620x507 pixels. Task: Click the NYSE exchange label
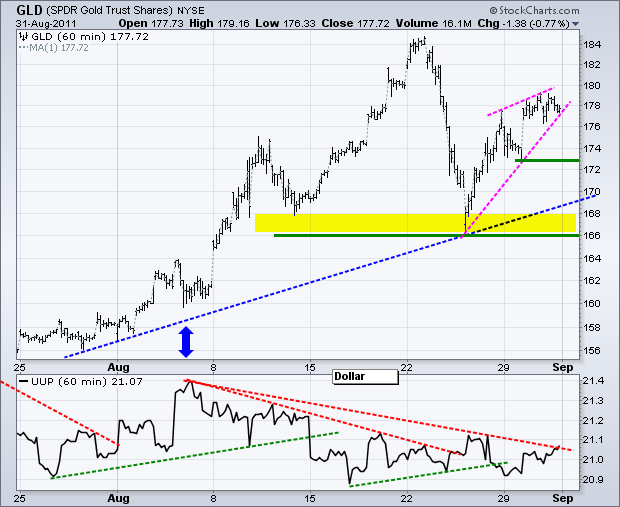(x=191, y=11)
